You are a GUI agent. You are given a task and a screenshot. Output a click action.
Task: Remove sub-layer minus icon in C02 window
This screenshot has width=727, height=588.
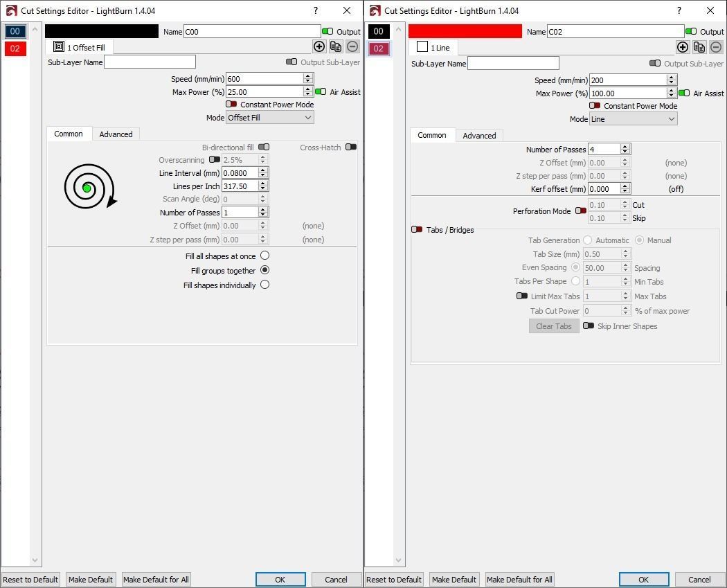click(x=716, y=47)
